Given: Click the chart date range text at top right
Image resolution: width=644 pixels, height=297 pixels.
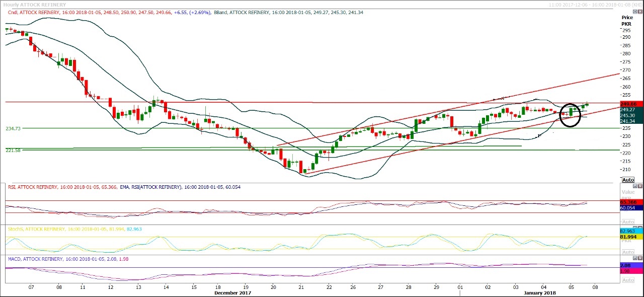Looking at the screenshot, I should (596, 4).
